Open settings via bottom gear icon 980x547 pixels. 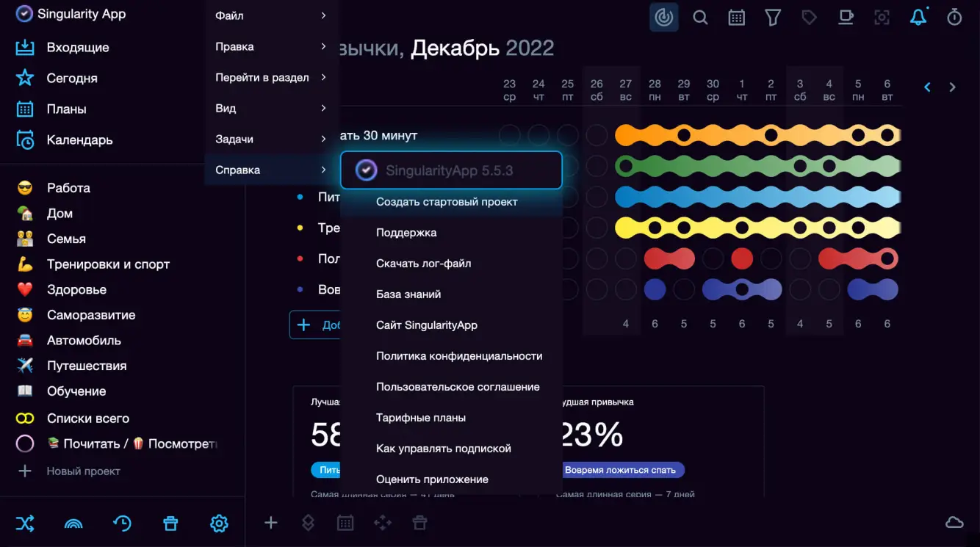coord(219,524)
